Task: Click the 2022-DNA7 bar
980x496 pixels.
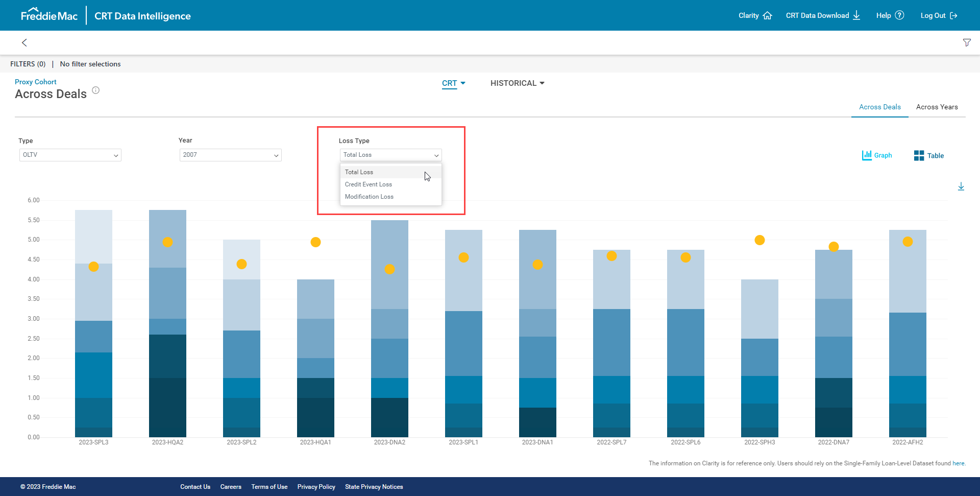Action: tap(834, 343)
